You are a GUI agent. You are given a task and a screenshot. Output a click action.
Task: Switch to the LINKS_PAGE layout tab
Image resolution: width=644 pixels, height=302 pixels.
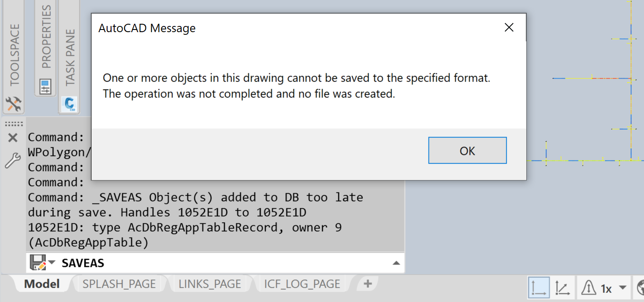tap(210, 284)
